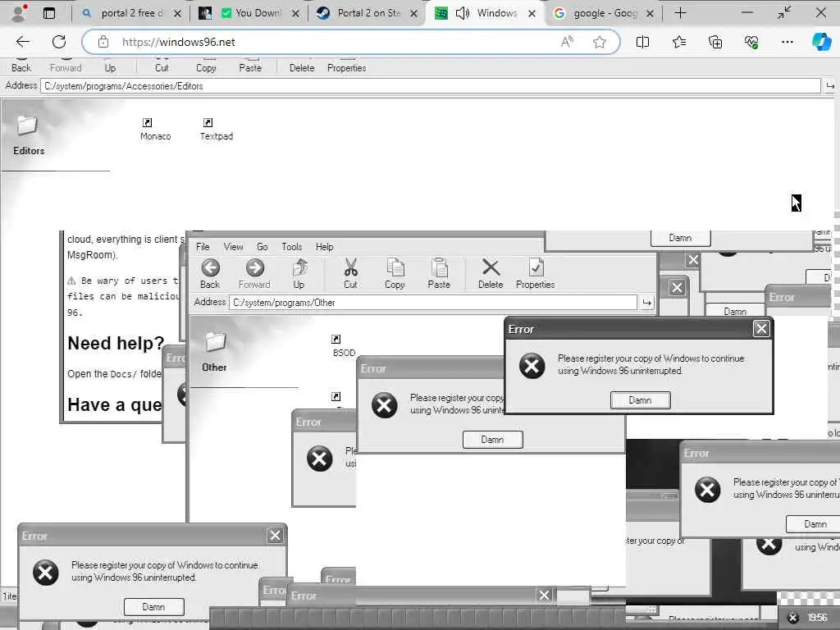Click the site lock icon in URL bar
840x630 pixels.
tap(103, 42)
